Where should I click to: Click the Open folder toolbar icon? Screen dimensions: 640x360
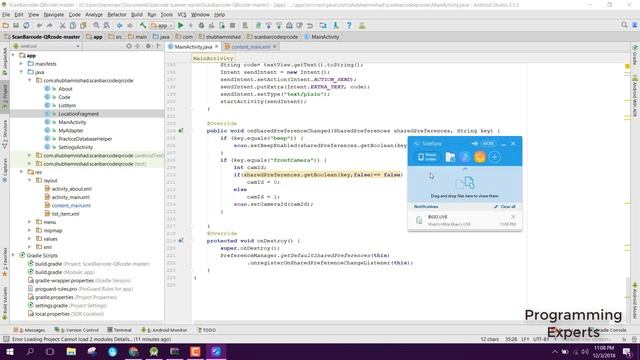click(6, 25)
